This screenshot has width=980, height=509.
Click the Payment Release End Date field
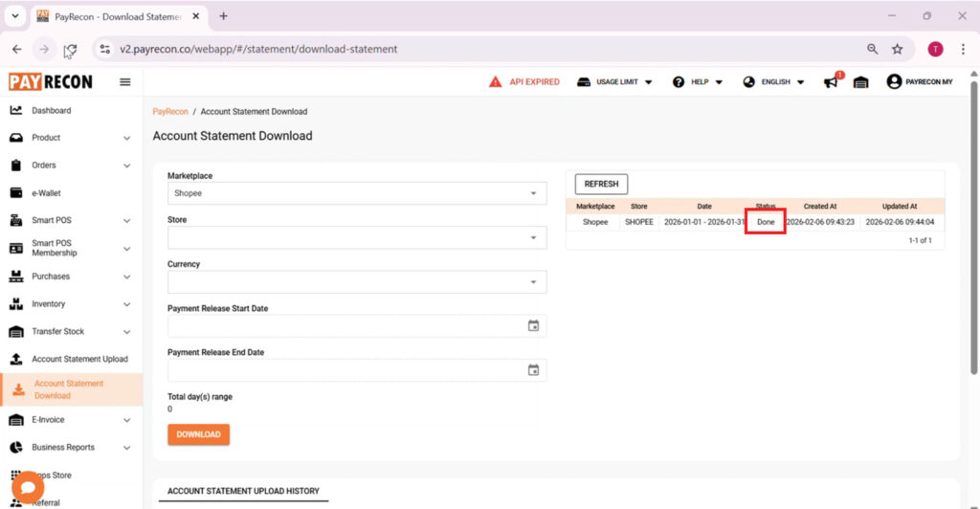357,370
